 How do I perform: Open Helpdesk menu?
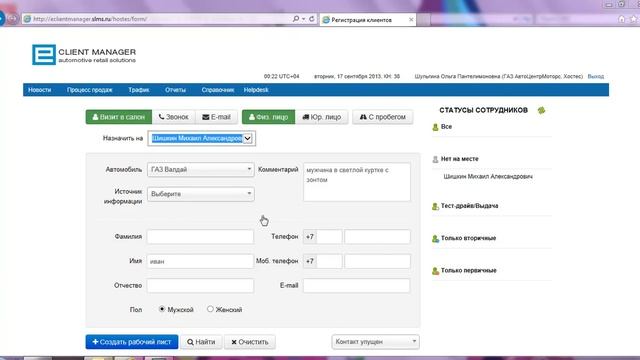256,90
